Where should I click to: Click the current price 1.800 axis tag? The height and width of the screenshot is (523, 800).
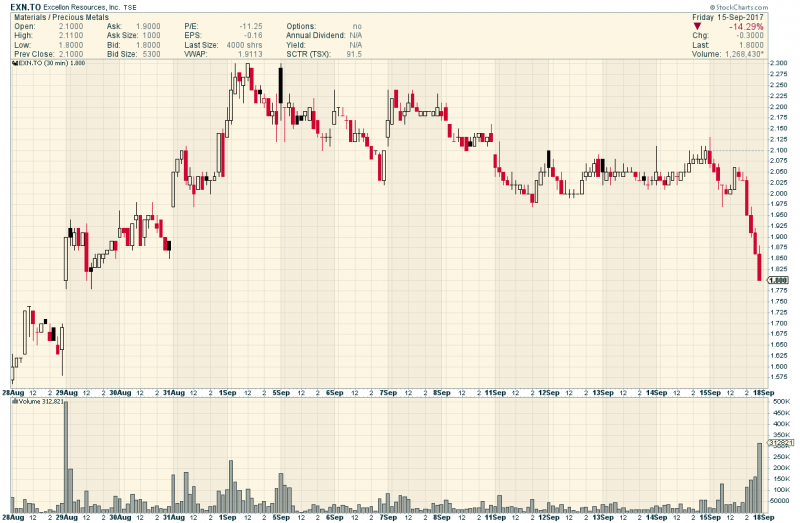(x=778, y=281)
